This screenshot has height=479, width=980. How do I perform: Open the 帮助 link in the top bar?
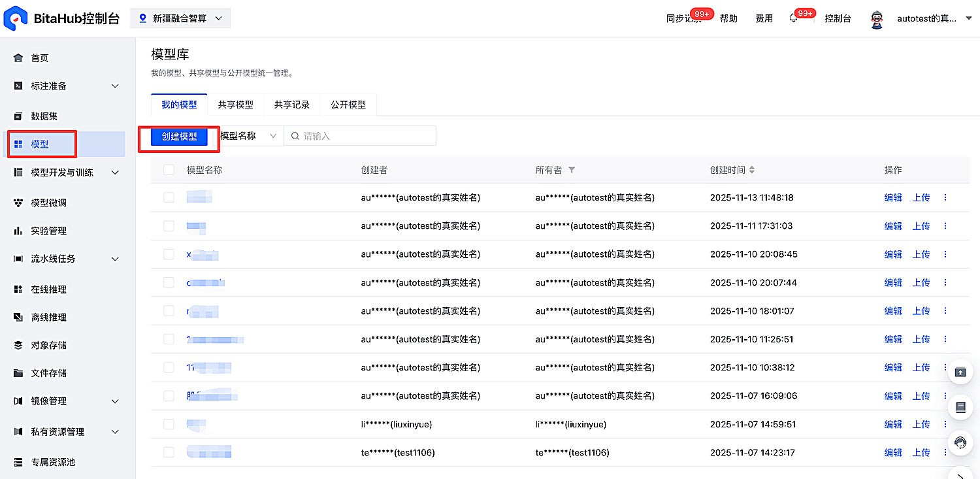pos(728,18)
